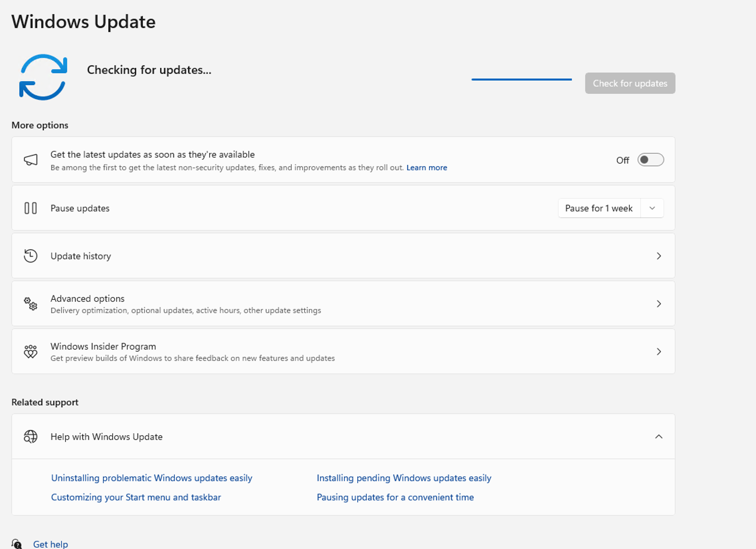The image size is (756, 549).
Task: Click the Windows Insider Program hearts icon
Action: click(31, 352)
